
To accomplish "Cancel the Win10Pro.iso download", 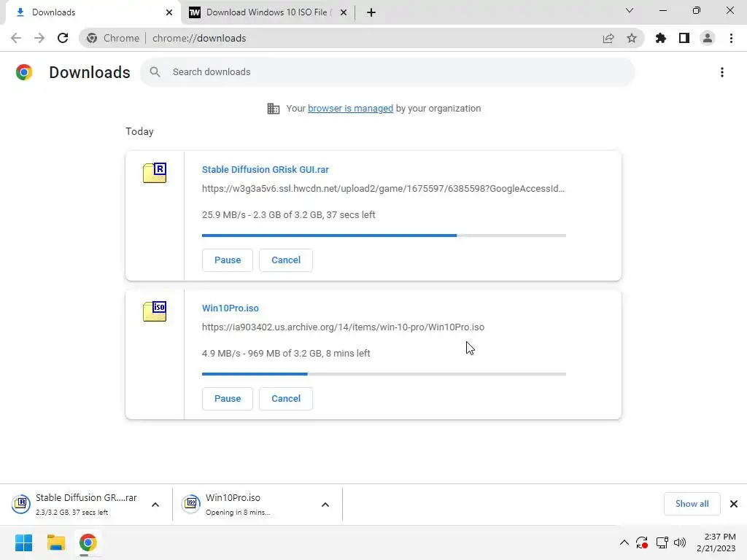I will tap(286, 399).
